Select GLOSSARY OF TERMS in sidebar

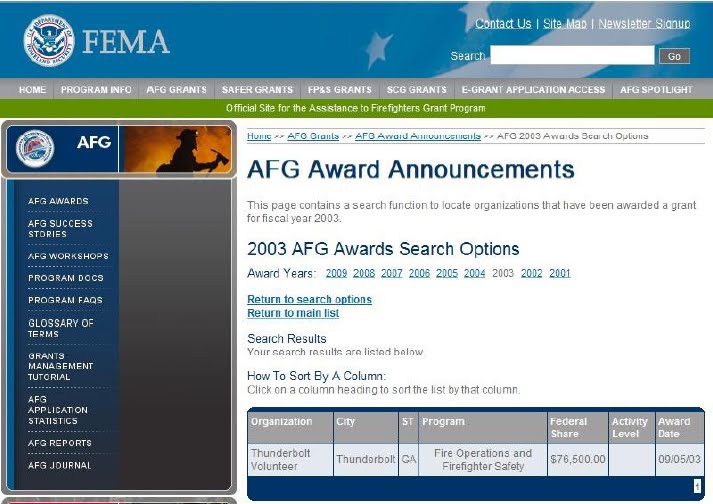60,328
